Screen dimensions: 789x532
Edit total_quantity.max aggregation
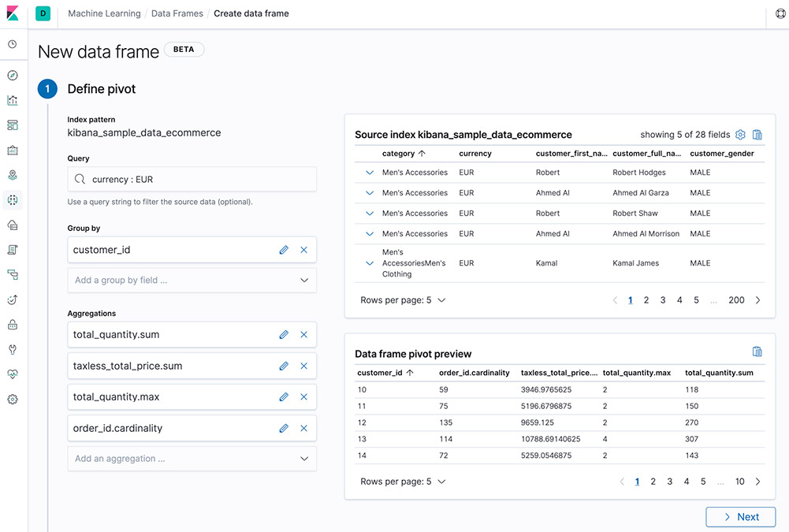(284, 397)
